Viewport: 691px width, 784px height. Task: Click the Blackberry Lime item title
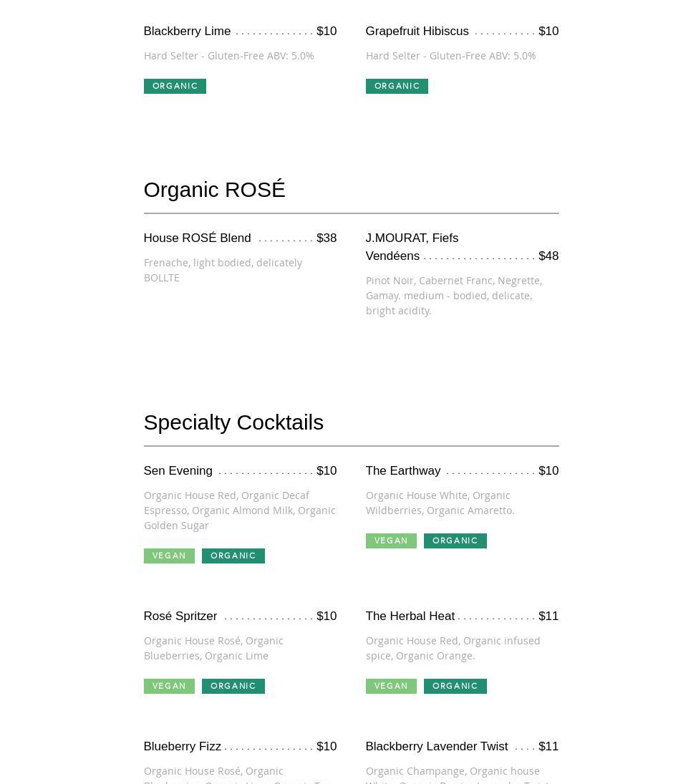click(187, 32)
